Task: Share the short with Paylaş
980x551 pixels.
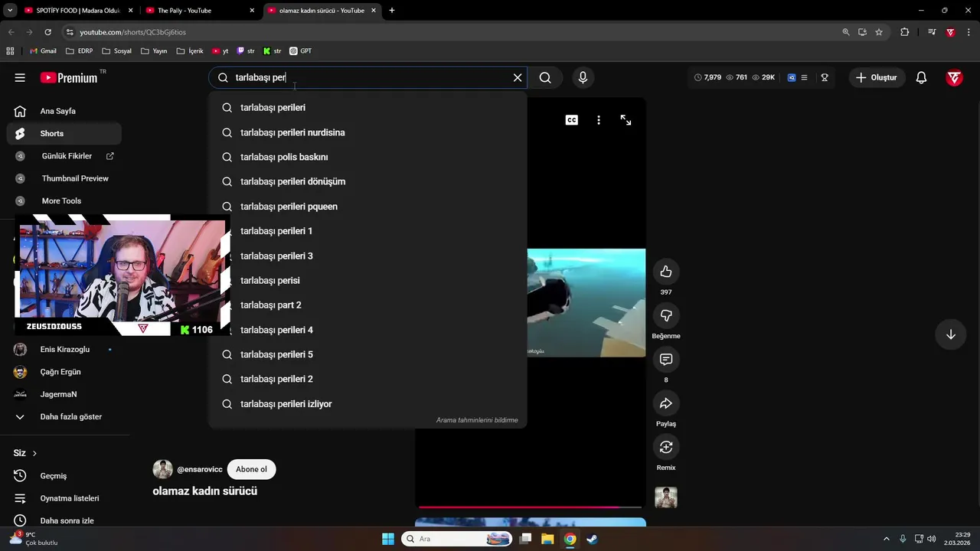Action: [x=666, y=403]
